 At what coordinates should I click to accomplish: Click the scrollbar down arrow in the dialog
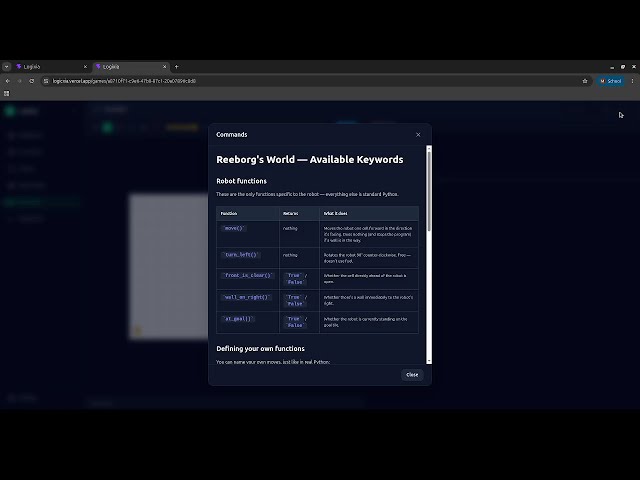[x=429, y=361]
